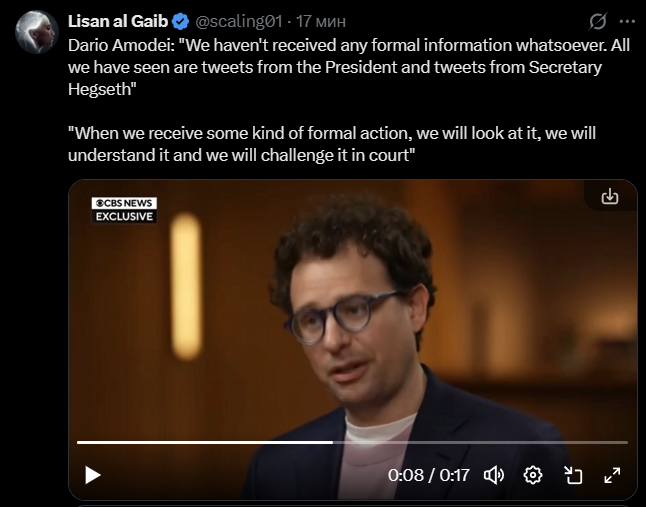Click the @scaling01 handle
The image size is (646, 507).
tap(239, 21)
